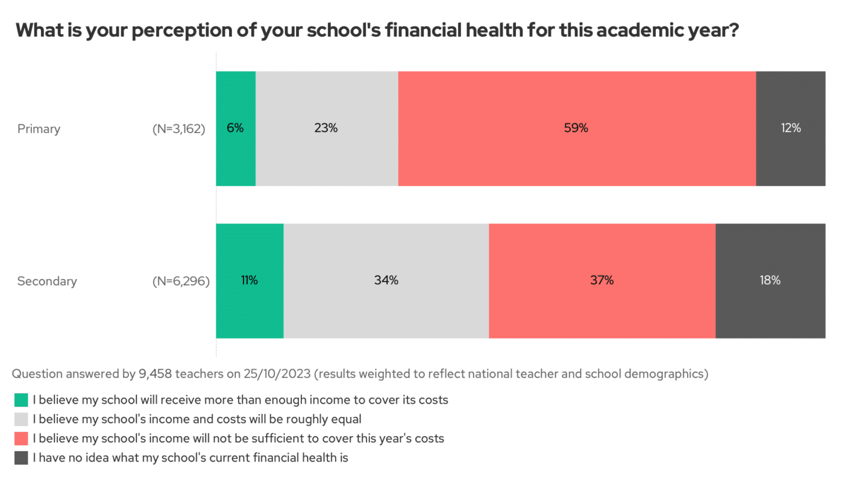868x482 pixels.
Task: Select the Primary 6% green bar segment
Action: [236, 128]
